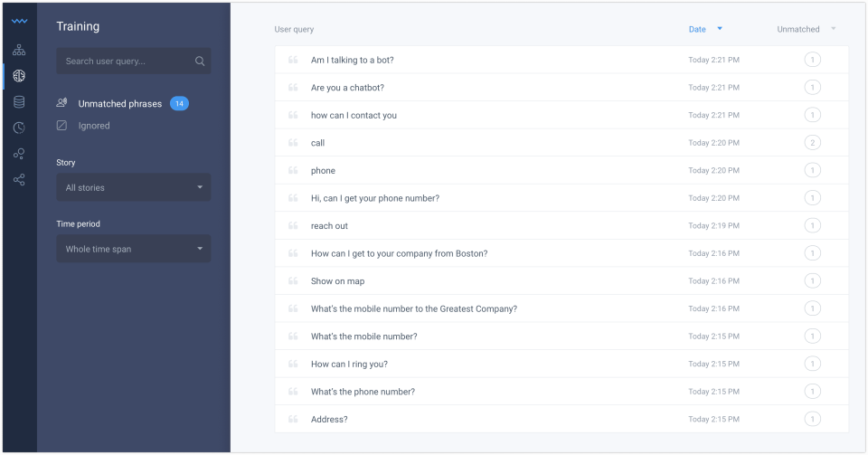Screen dimensions: 868x455
Task: Open the database icon in sidebar
Action: [x=19, y=102]
